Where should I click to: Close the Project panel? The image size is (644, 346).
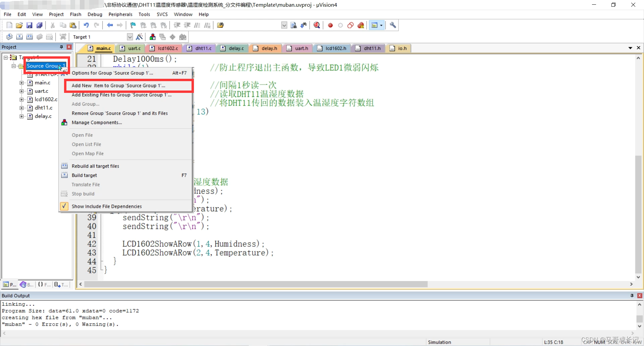click(x=69, y=47)
